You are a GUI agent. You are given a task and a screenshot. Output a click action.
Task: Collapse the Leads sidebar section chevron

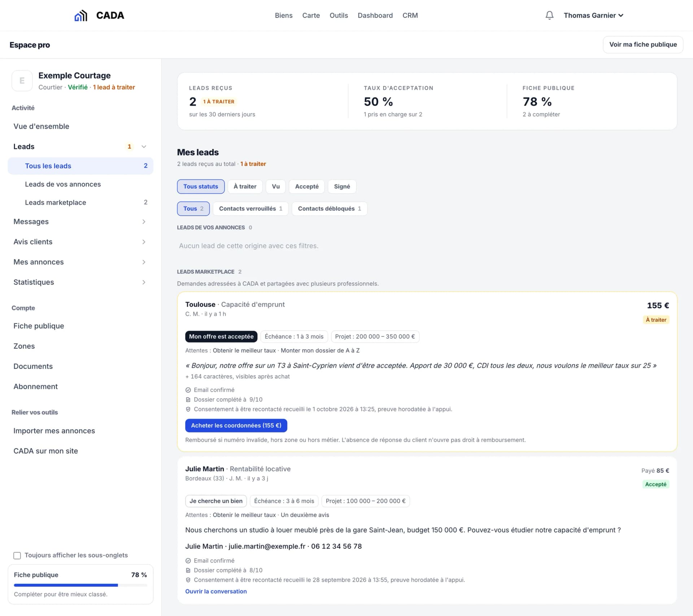click(144, 146)
